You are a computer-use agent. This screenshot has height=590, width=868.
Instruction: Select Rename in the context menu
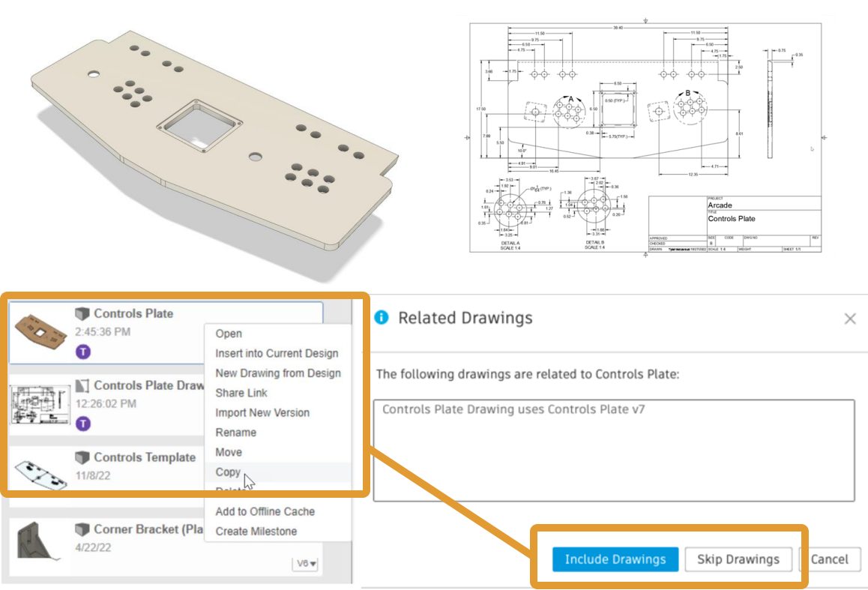coord(236,433)
